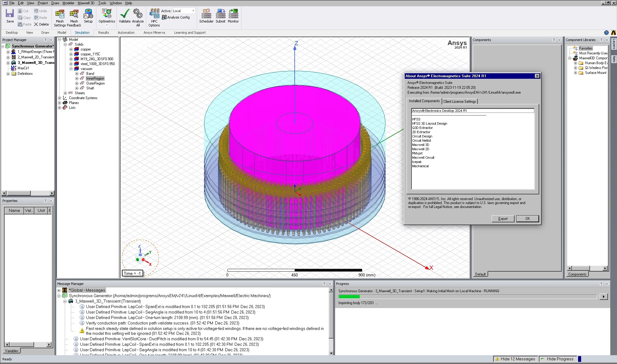Image resolution: width=617 pixels, height=364 pixels.
Task: Expand Coordinate Systems tree node
Action: tap(60, 98)
